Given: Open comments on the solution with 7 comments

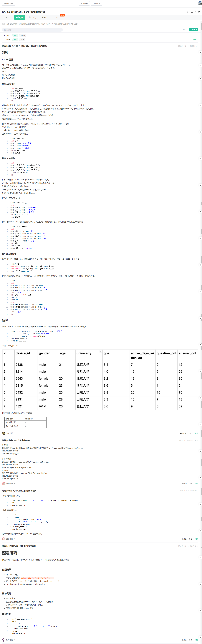Looking at the screenshot, I should [x=191, y=483].
